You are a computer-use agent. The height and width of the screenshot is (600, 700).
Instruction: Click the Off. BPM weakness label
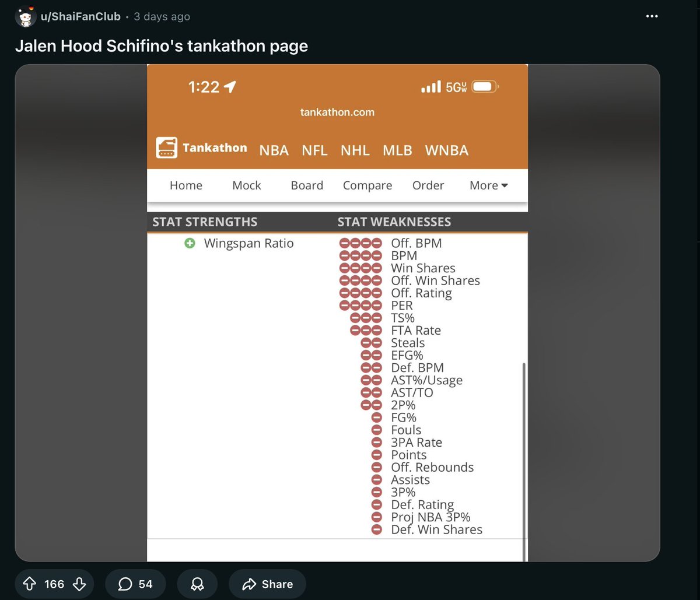[416, 243]
